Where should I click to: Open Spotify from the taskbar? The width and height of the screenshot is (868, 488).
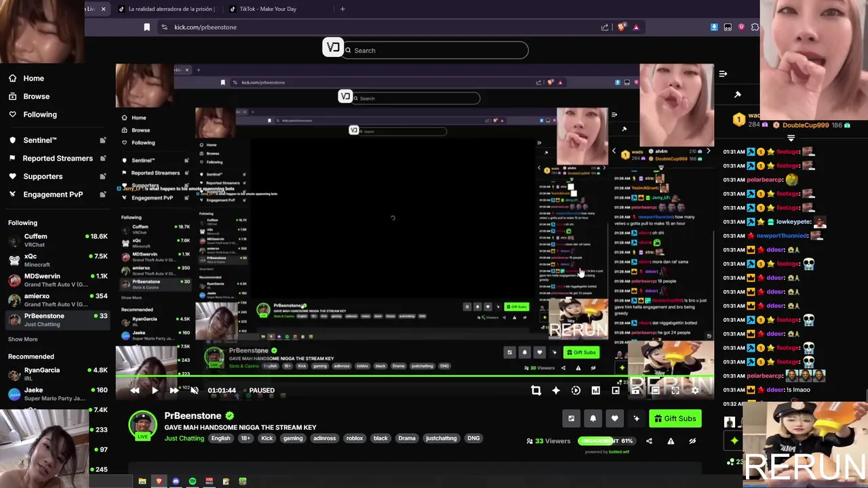[193, 481]
